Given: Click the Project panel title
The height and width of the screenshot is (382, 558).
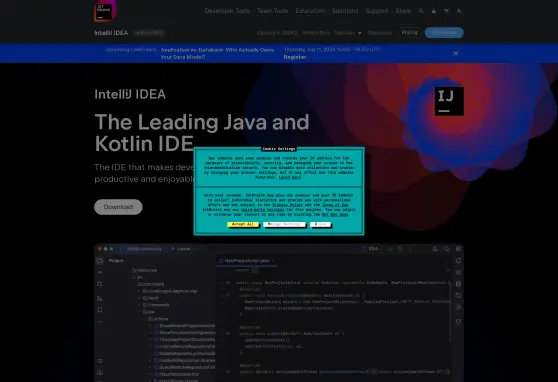Looking at the screenshot, I should click(x=116, y=261).
